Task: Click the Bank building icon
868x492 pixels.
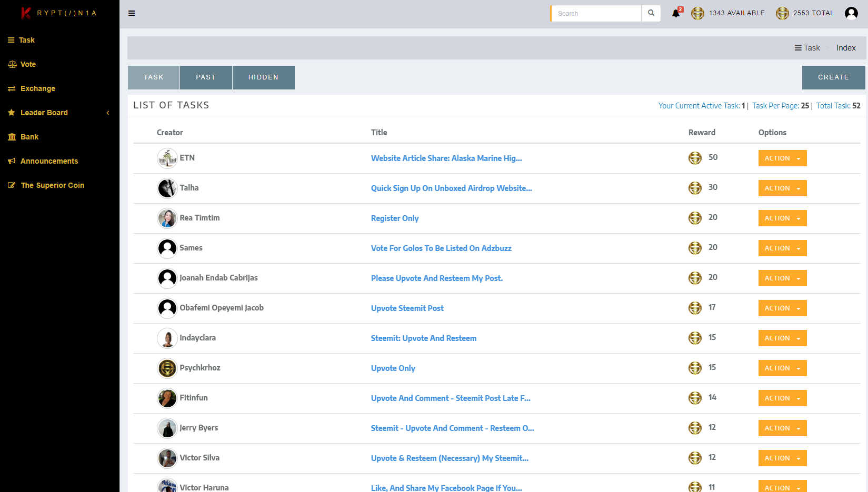Action: tap(12, 137)
